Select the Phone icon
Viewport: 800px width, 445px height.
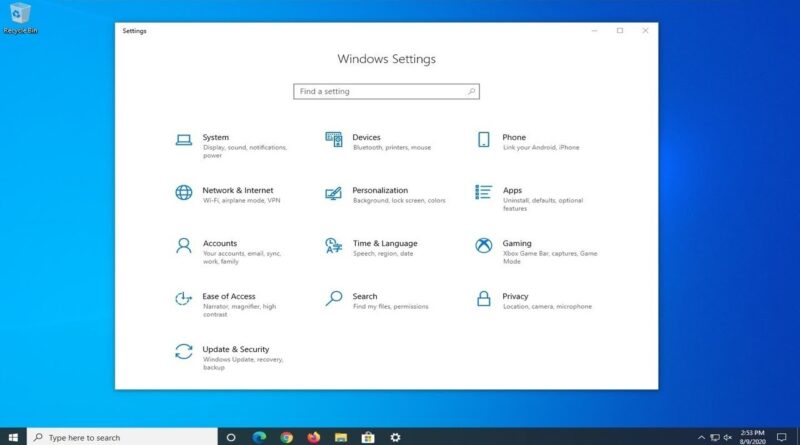point(483,139)
